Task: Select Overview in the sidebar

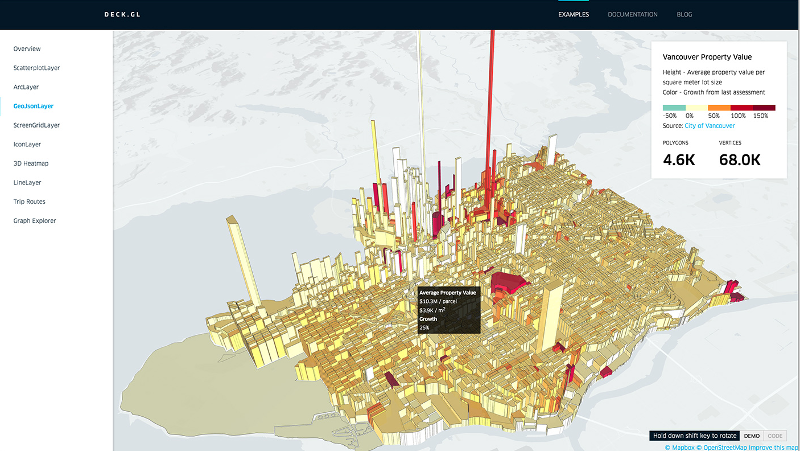Action: [27, 48]
